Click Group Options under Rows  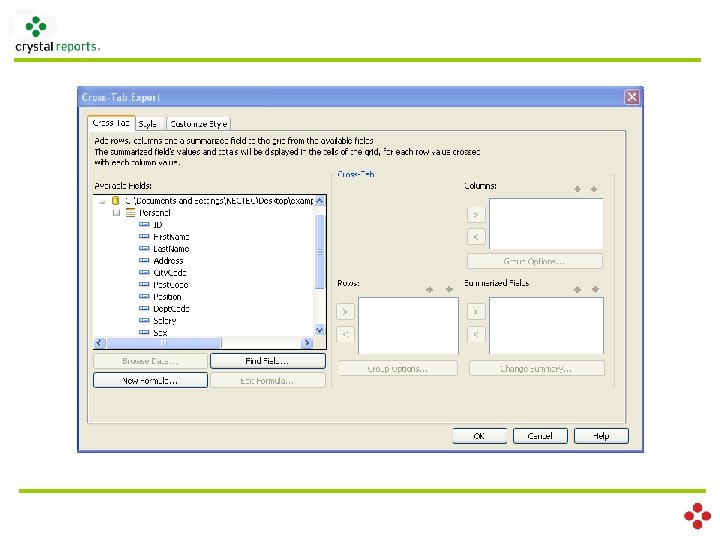click(398, 369)
